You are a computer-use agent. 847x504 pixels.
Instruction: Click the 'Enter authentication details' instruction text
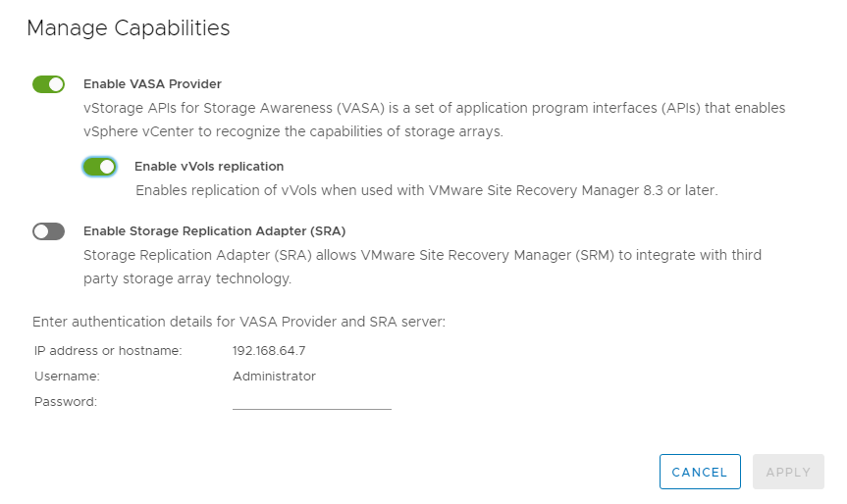pos(238,321)
